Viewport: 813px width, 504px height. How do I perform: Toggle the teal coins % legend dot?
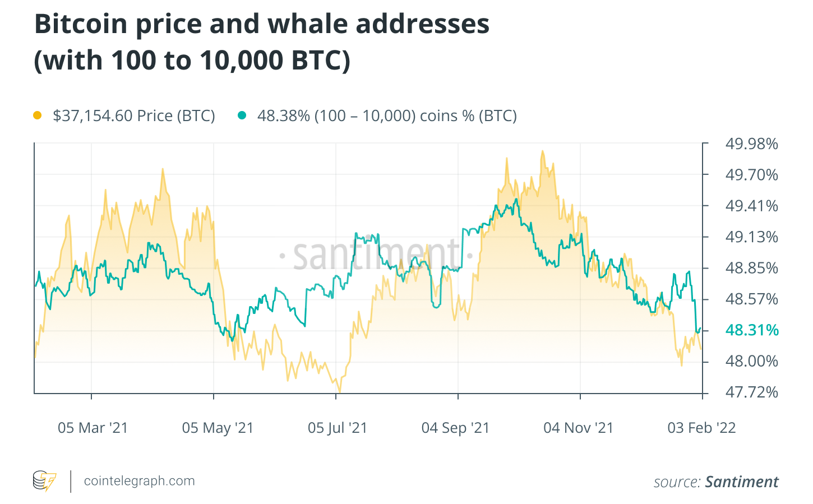242,115
